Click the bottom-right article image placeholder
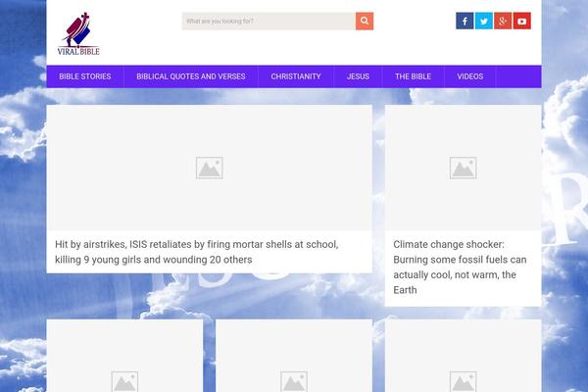This screenshot has width=588, height=392. tap(464, 356)
